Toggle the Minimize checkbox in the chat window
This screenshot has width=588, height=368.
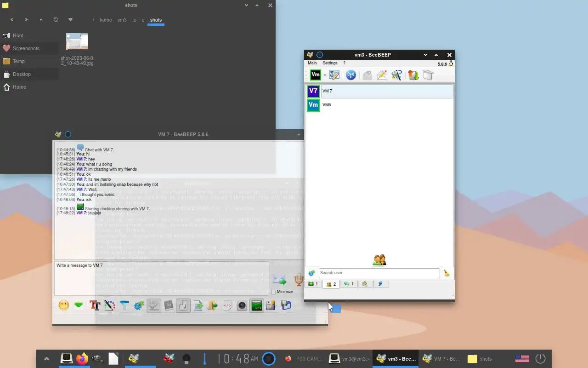pyautogui.click(x=274, y=292)
